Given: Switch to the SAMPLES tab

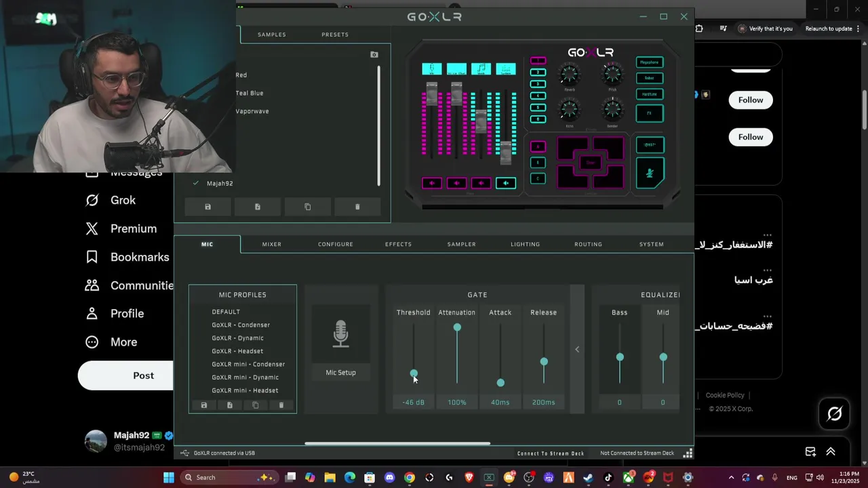Looking at the screenshot, I should pos(272,35).
